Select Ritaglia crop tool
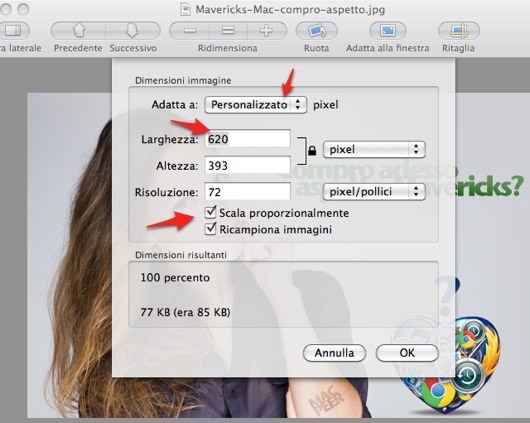Viewport: 530px width, 423px height. (x=459, y=31)
